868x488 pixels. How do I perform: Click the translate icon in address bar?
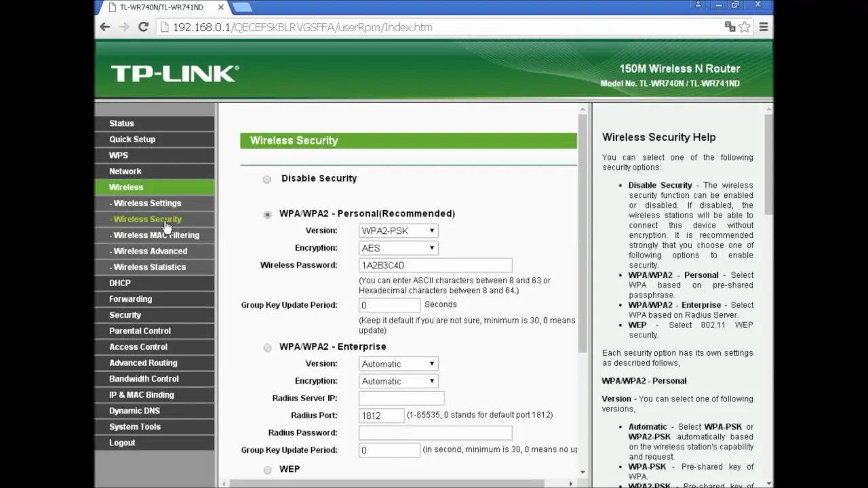(730, 27)
